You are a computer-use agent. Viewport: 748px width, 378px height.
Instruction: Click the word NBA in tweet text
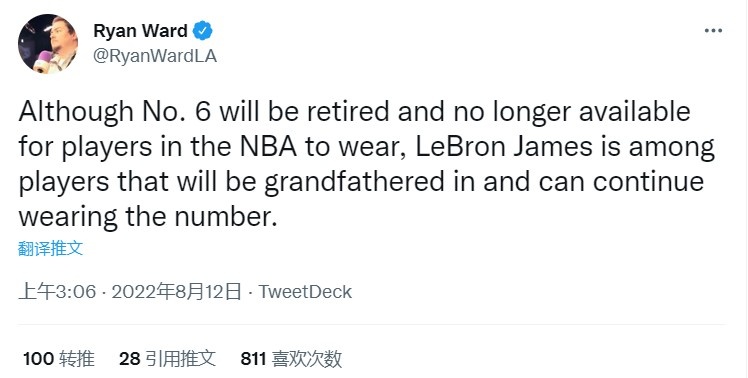(269, 147)
